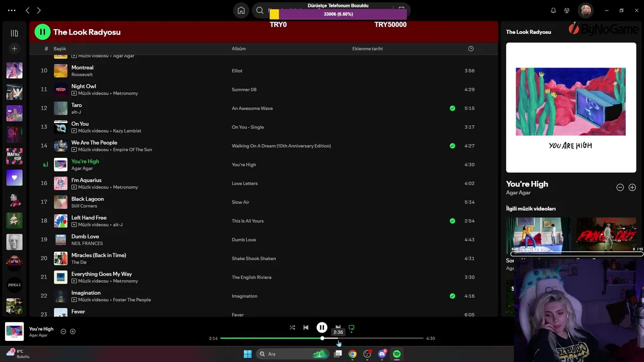This screenshot has height=362, width=644.
Task: Open the artist Foster The People
Action: (132, 300)
